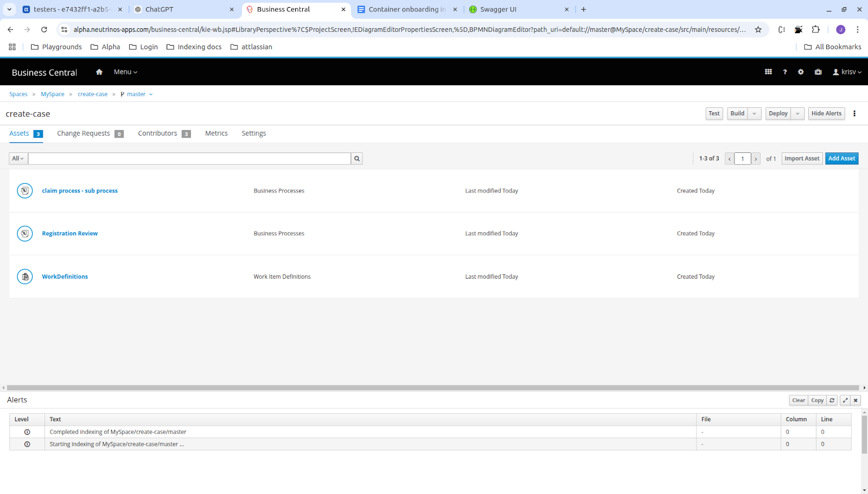Open the master branch dropdown

[137, 94]
